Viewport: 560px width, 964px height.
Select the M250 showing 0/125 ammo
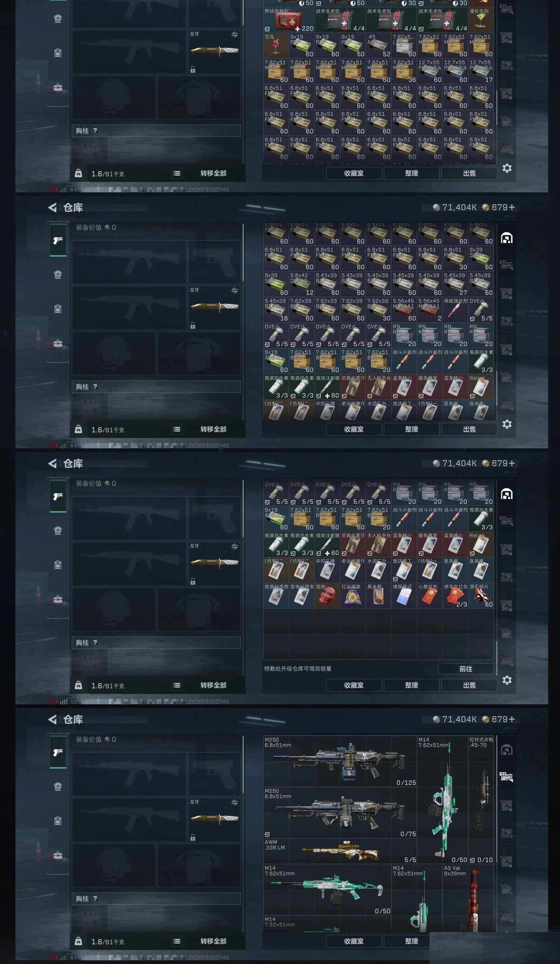[x=340, y=761]
